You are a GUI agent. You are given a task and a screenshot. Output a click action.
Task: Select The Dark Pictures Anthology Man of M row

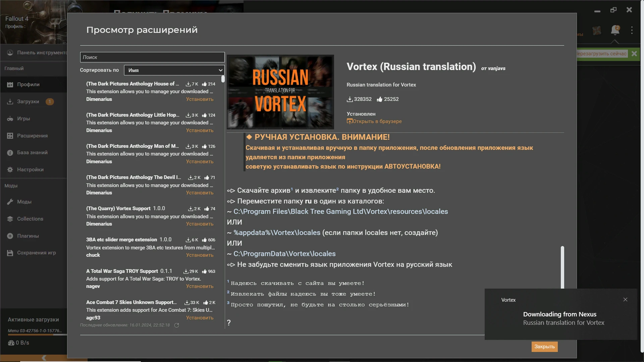151,154
